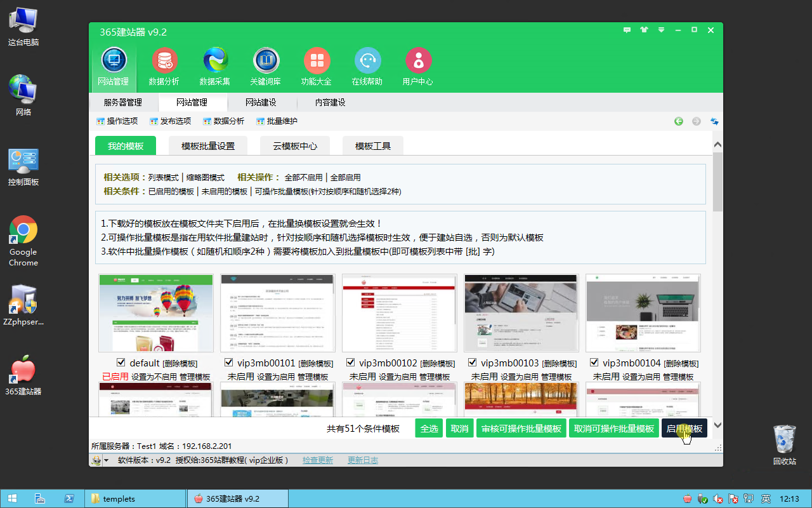Click the Windows Start button
The image size is (812, 508).
[x=12, y=498]
